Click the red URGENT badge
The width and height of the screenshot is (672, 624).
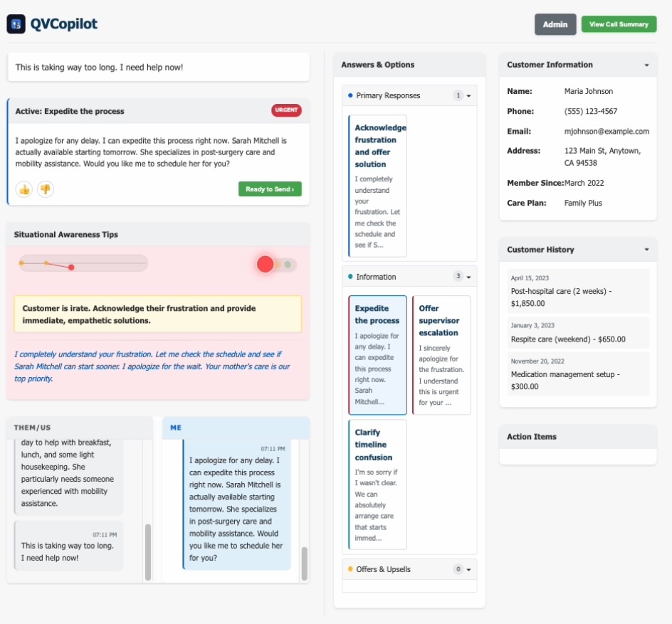(286, 111)
